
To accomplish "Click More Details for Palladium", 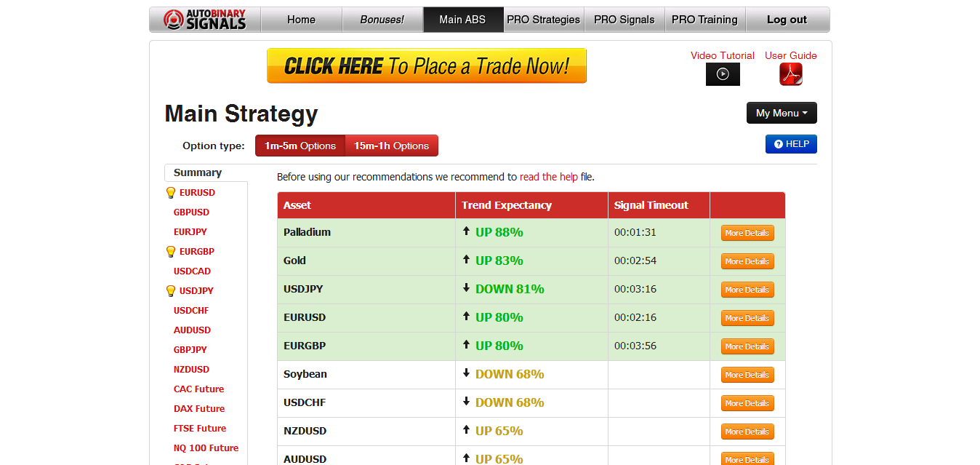I will click(x=747, y=233).
